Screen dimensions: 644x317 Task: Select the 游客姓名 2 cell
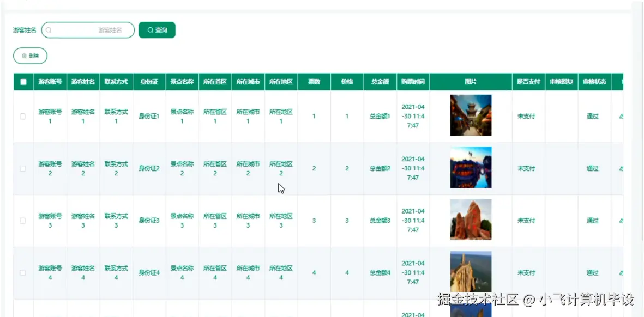tap(83, 168)
